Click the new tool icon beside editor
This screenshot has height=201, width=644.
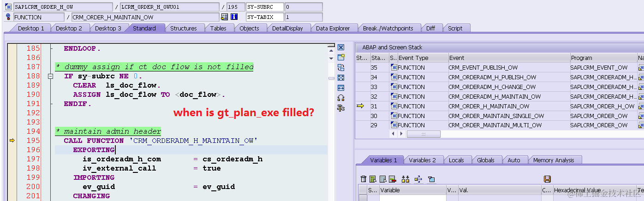click(x=341, y=58)
